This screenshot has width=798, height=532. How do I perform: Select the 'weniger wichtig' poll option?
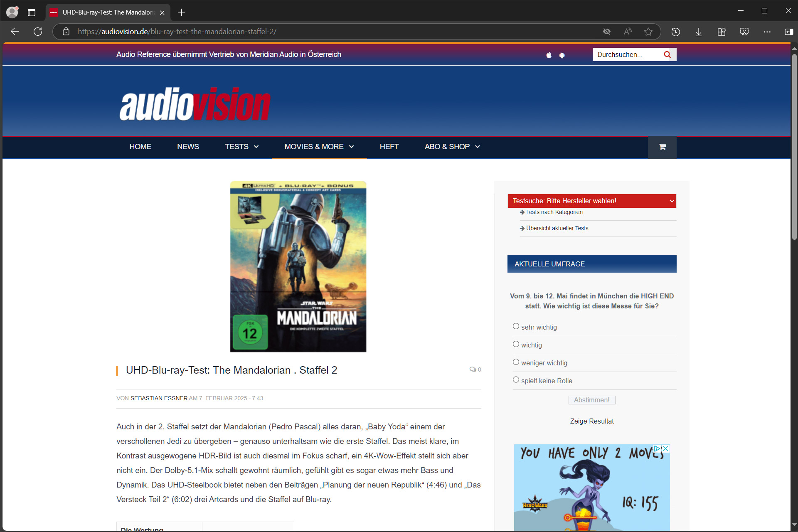(x=516, y=362)
